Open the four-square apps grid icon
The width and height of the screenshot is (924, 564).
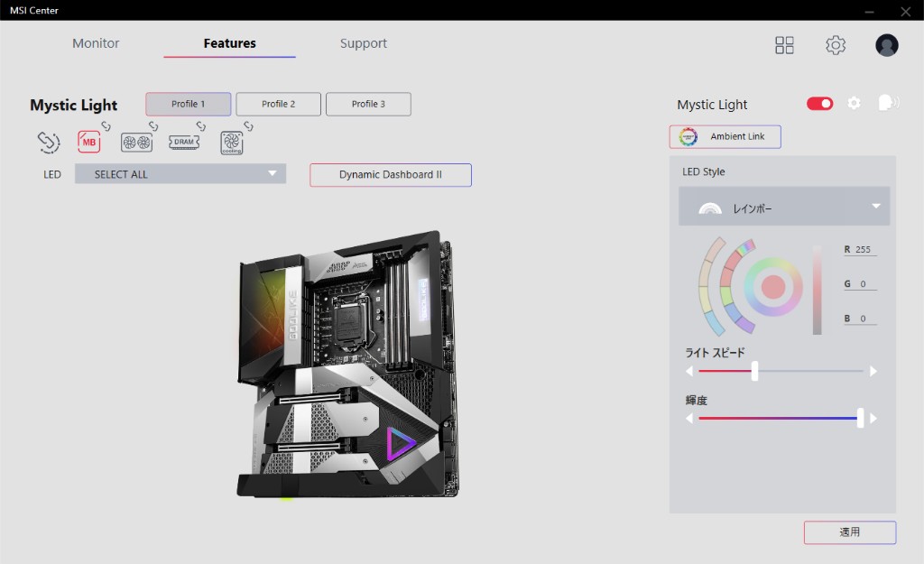[x=784, y=45]
